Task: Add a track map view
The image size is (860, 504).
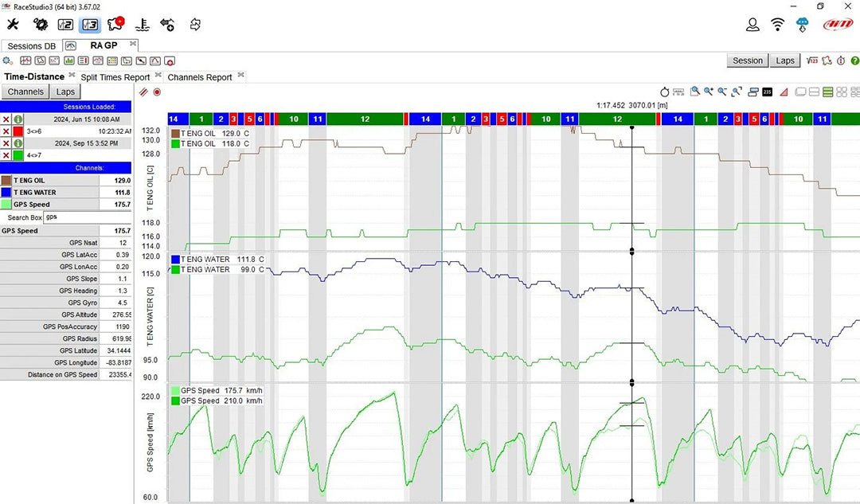Action: [x=40, y=61]
